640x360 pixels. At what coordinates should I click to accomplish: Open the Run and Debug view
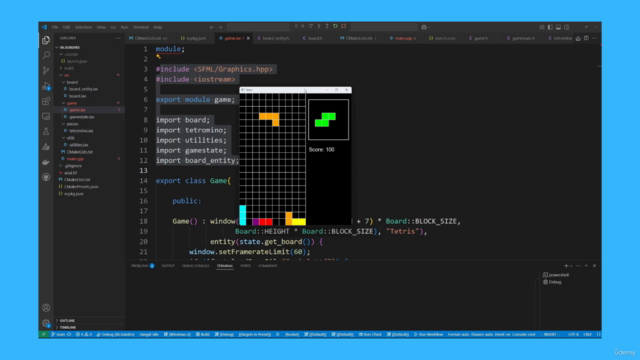click(x=46, y=86)
